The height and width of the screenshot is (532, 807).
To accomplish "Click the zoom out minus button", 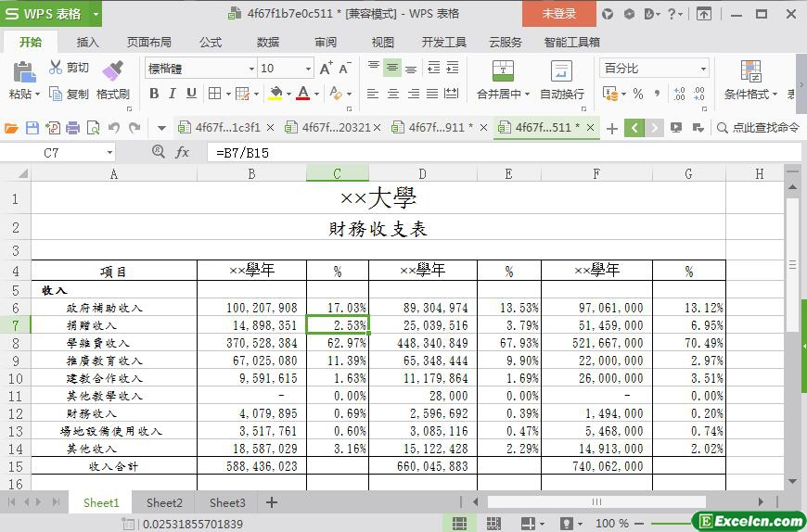I will 639,524.
